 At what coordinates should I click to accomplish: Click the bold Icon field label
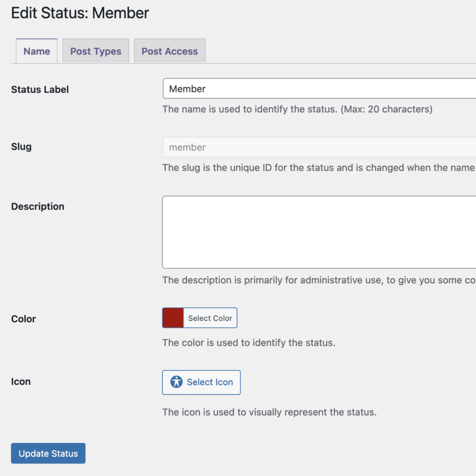tap(21, 382)
